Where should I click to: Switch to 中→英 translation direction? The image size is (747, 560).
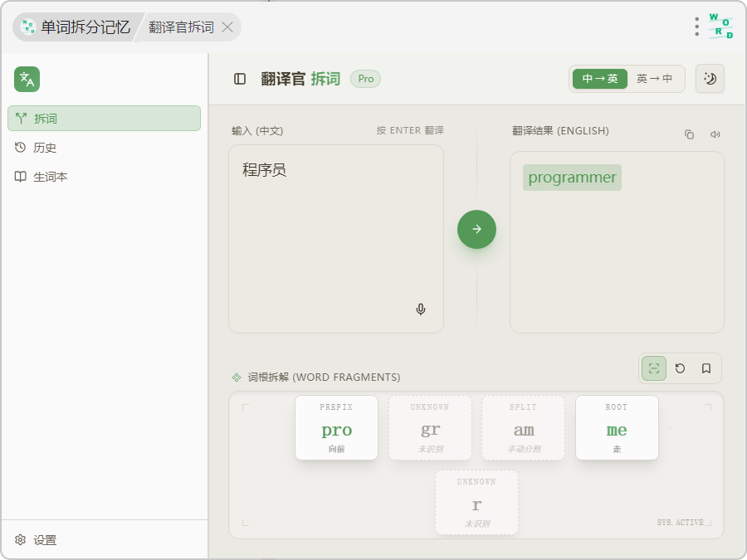(x=599, y=79)
